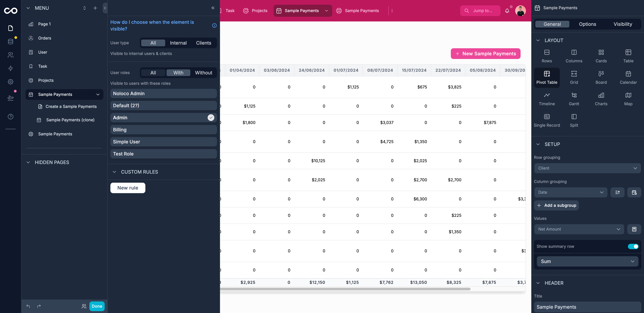This screenshot has width=644, height=313.
Task: Expand the HIDDEN PAGES section
Action: click(x=28, y=162)
